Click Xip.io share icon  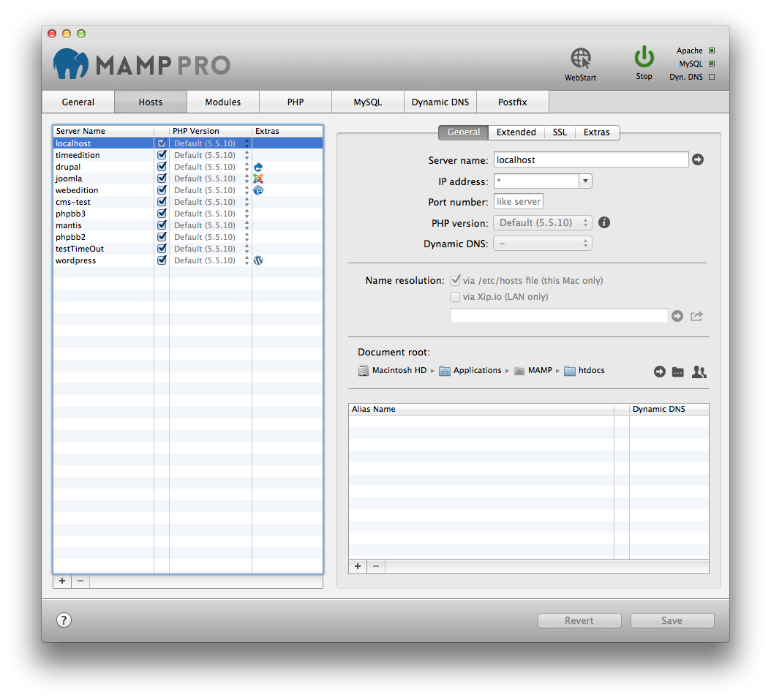coord(696,316)
